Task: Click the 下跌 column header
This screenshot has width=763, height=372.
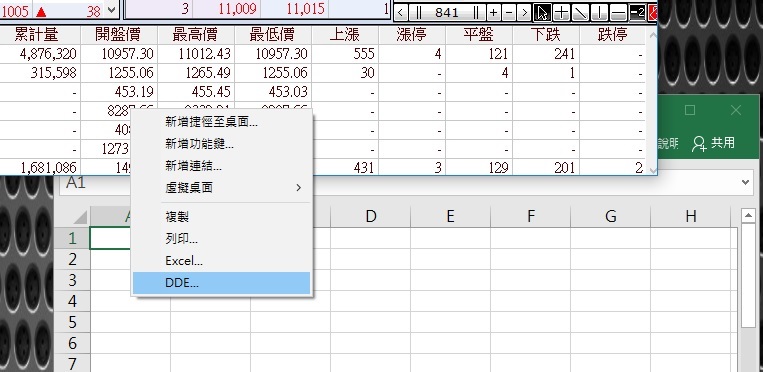Action: pyautogui.click(x=545, y=35)
